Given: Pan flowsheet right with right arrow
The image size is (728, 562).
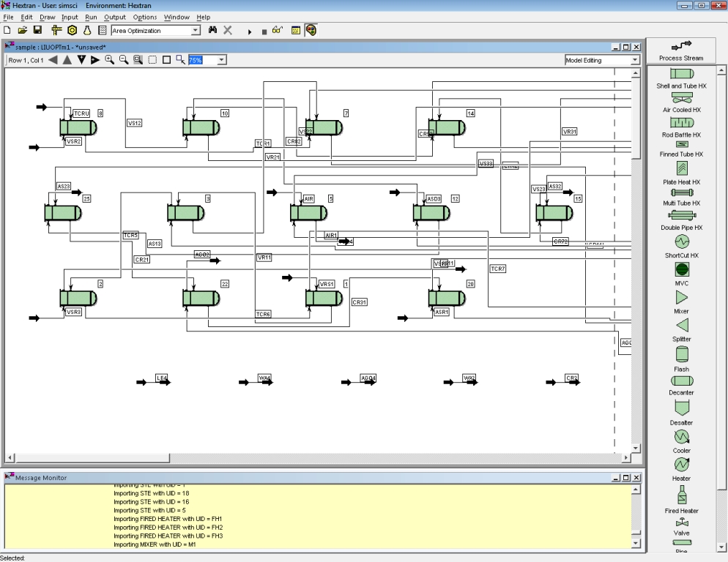Looking at the screenshot, I should (x=95, y=60).
